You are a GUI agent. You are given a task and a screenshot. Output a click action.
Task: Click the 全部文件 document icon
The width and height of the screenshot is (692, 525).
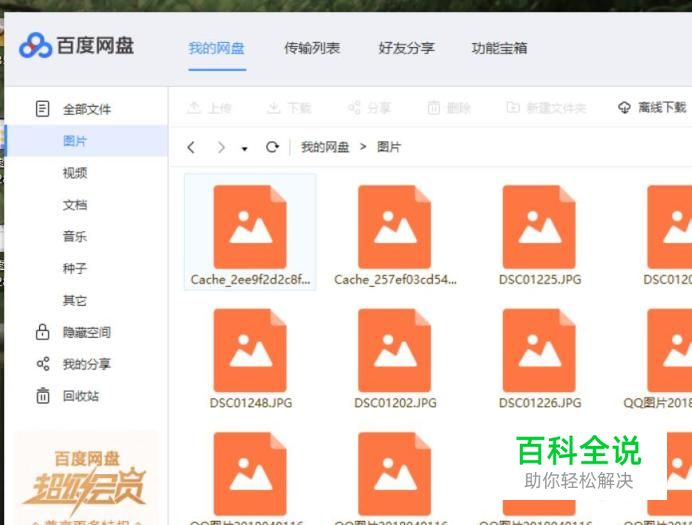42,109
